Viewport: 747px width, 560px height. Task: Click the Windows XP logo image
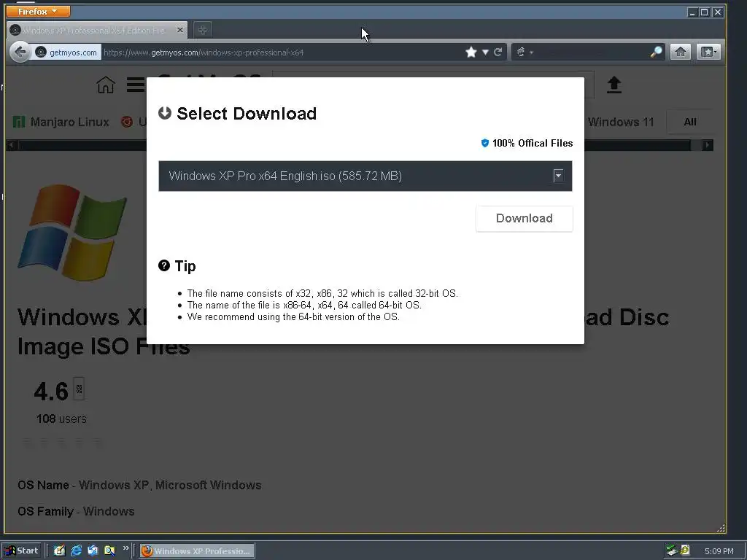pyautogui.click(x=72, y=232)
